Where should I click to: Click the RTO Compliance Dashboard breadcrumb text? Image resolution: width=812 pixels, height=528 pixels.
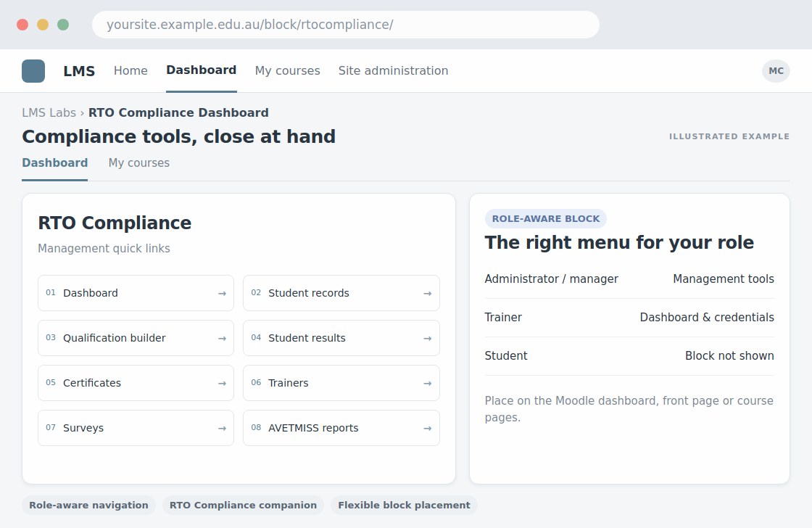(x=178, y=112)
